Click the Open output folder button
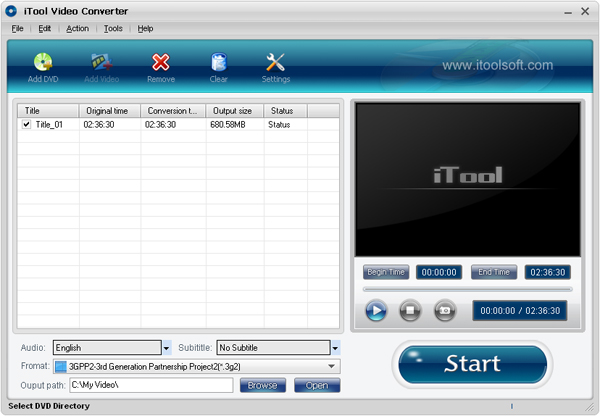 (317, 385)
